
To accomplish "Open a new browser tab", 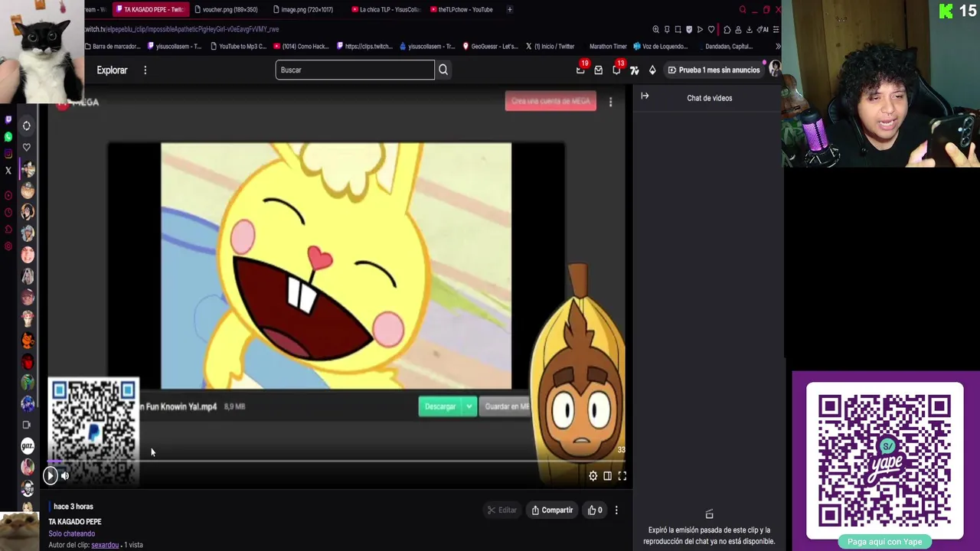I will point(510,9).
